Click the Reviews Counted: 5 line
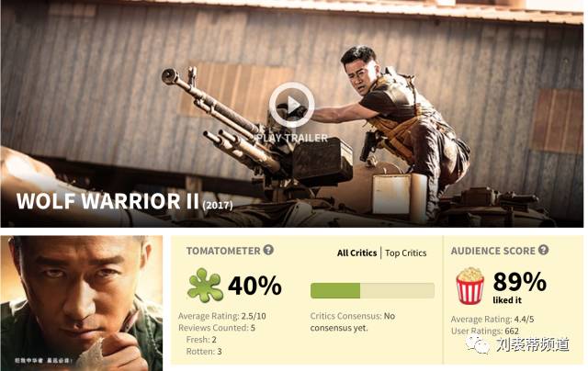 click(217, 328)
